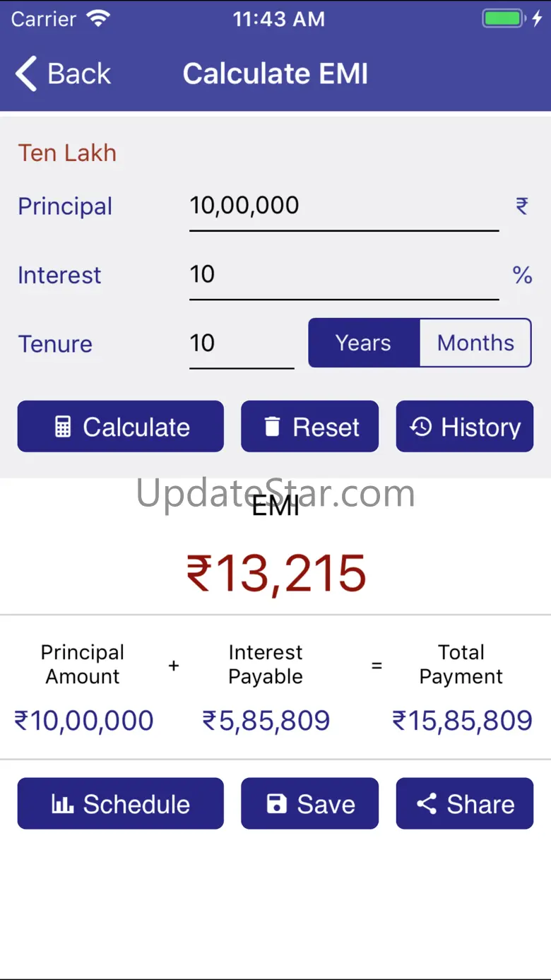Focus the Interest rate input field
Screen dimensions: 551x980
pyautogui.click(x=343, y=274)
